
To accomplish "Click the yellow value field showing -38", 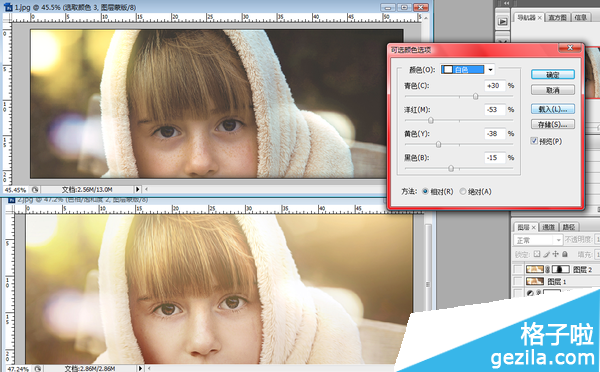I will click(x=494, y=134).
